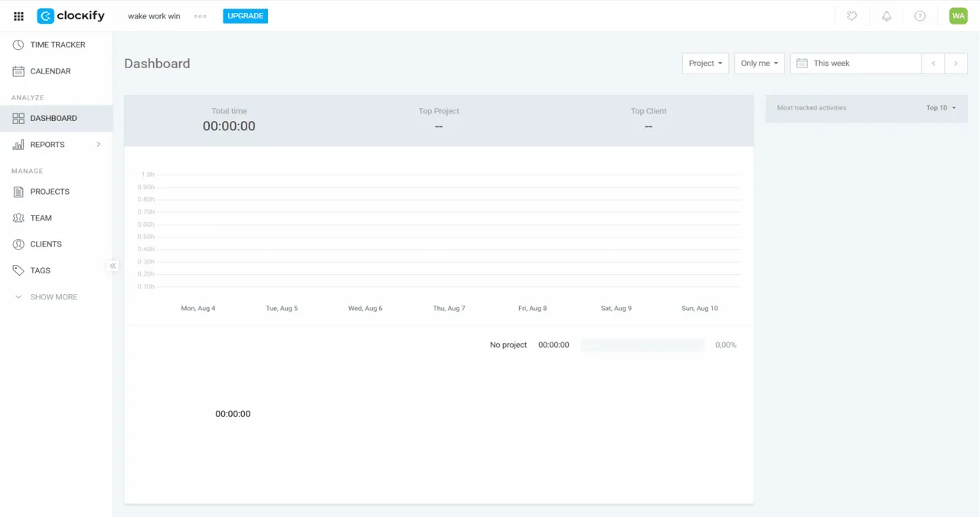Open the "Only me" filter dropdown
Image resolution: width=980 pixels, height=517 pixels.
pos(758,64)
